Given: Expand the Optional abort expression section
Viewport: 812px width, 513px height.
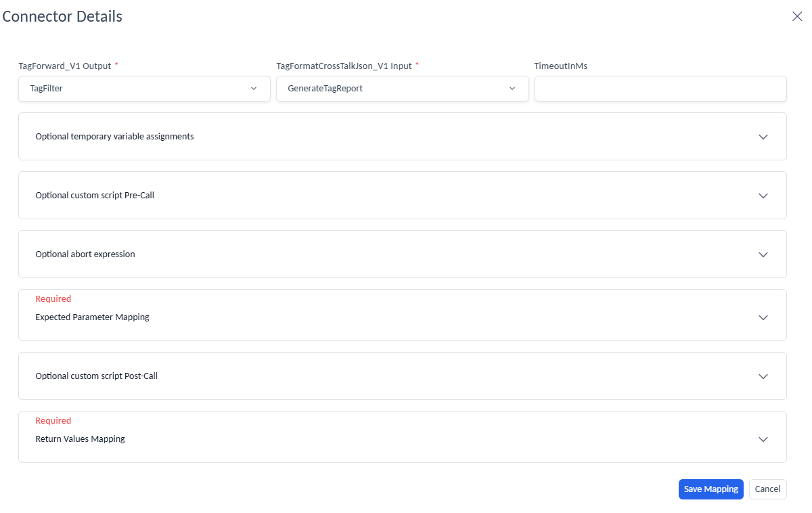Looking at the screenshot, I should pos(85,254).
